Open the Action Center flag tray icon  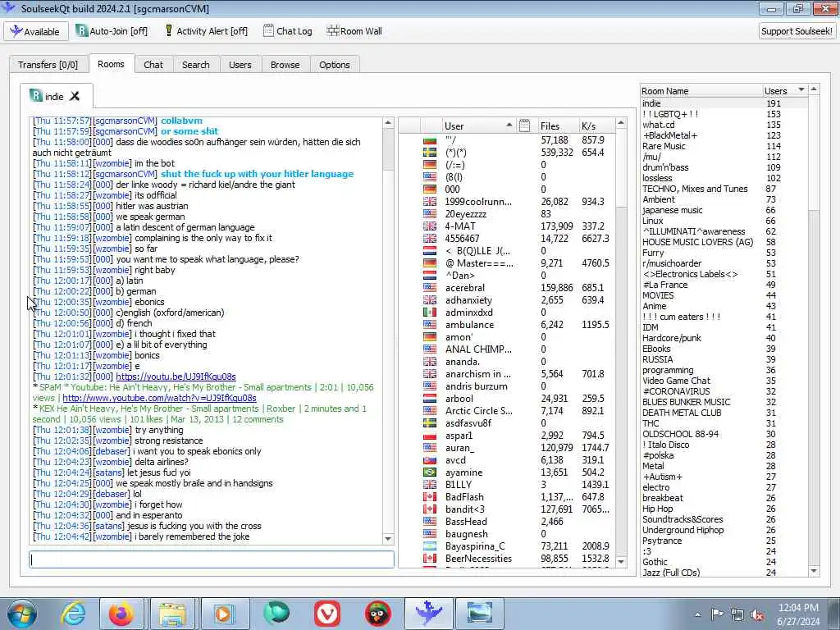coord(717,614)
